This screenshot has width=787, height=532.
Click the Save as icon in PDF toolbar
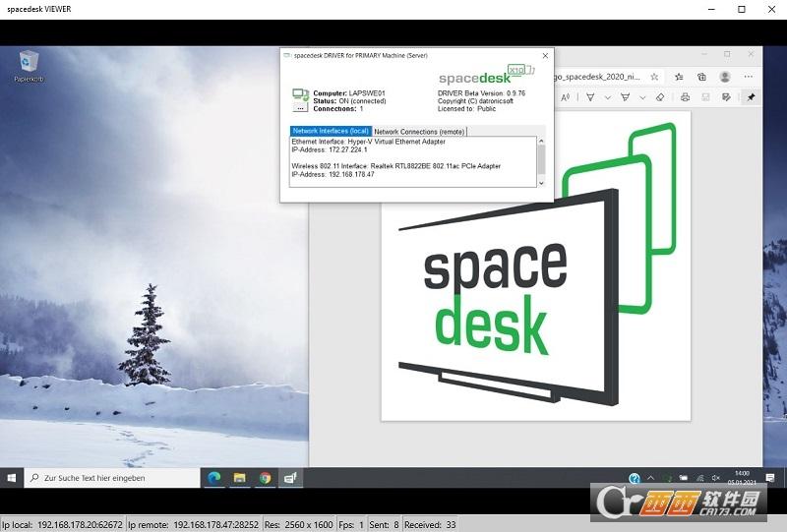[x=726, y=97]
